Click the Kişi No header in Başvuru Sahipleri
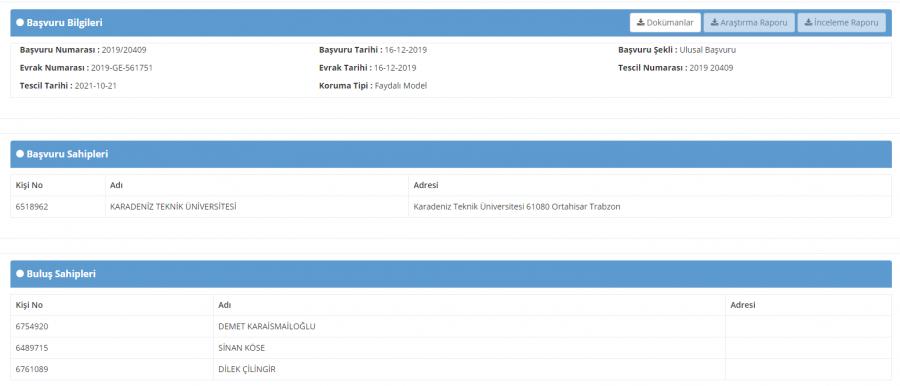Image resolution: width=900 pixels, height=386 pixels. tap(29, 186)
